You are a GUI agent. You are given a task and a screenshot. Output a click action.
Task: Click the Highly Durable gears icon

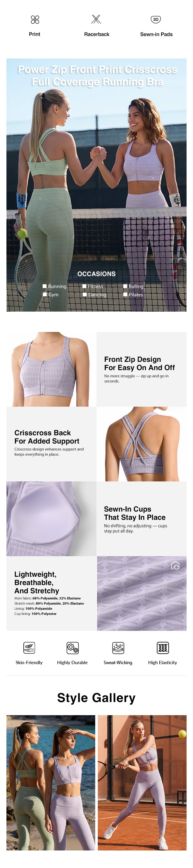point(73,647)
